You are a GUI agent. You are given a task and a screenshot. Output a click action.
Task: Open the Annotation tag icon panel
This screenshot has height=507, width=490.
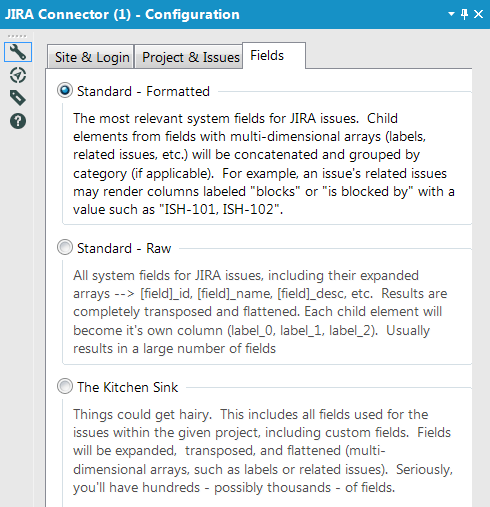[x=18, y=98]
